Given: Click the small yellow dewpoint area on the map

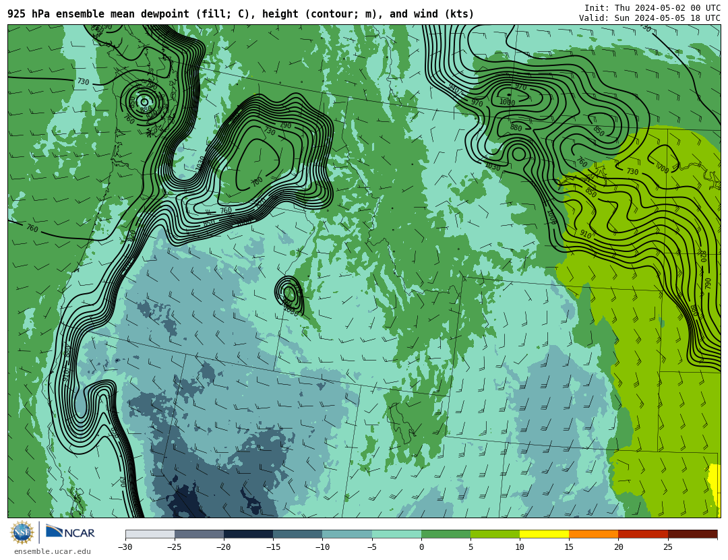Looking at the screenshot, I should [x=715, y=484].
